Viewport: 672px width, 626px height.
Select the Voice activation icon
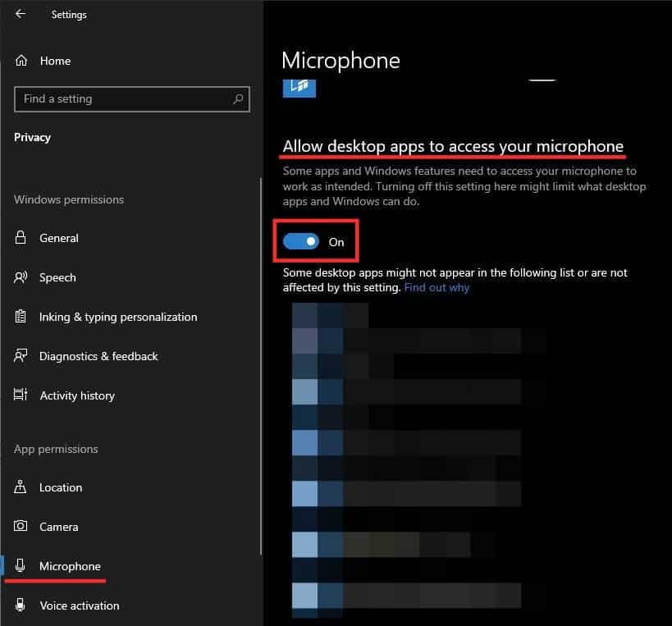(22, 605)
